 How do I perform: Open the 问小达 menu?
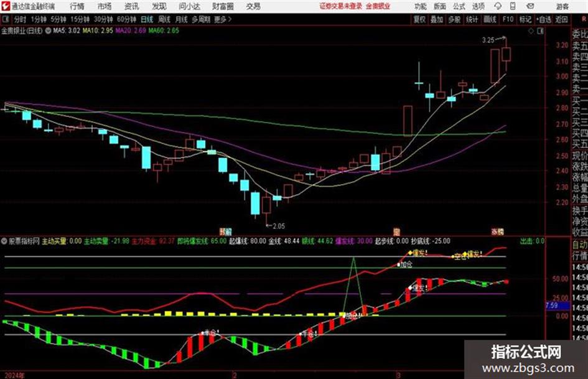(189, 6)
